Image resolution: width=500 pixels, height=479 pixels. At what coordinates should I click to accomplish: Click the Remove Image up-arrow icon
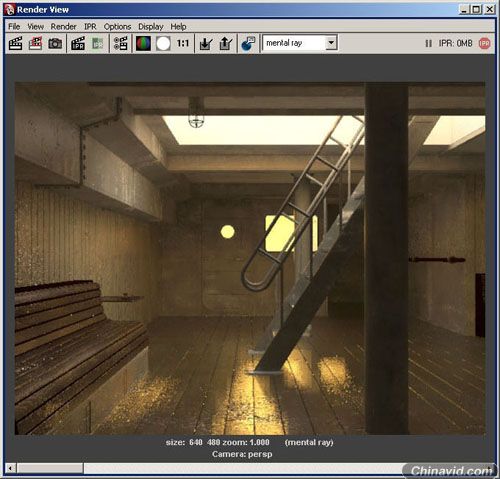coord(226,43)
